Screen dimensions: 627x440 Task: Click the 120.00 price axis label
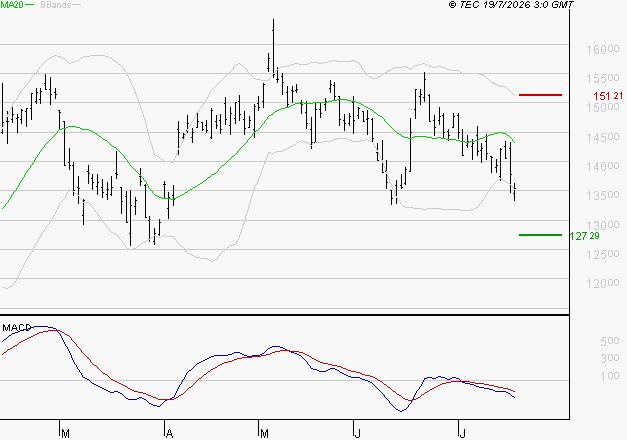[x=603, y=284]
